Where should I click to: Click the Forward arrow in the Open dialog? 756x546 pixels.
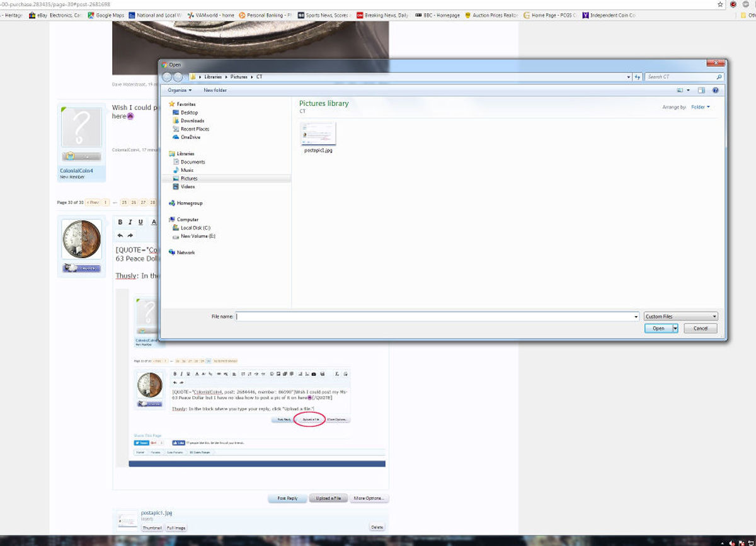click(178, 77)
